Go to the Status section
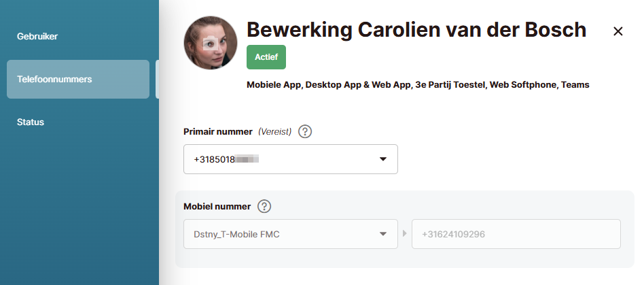This screenshot has height=285, width=644. coord(31,122)
